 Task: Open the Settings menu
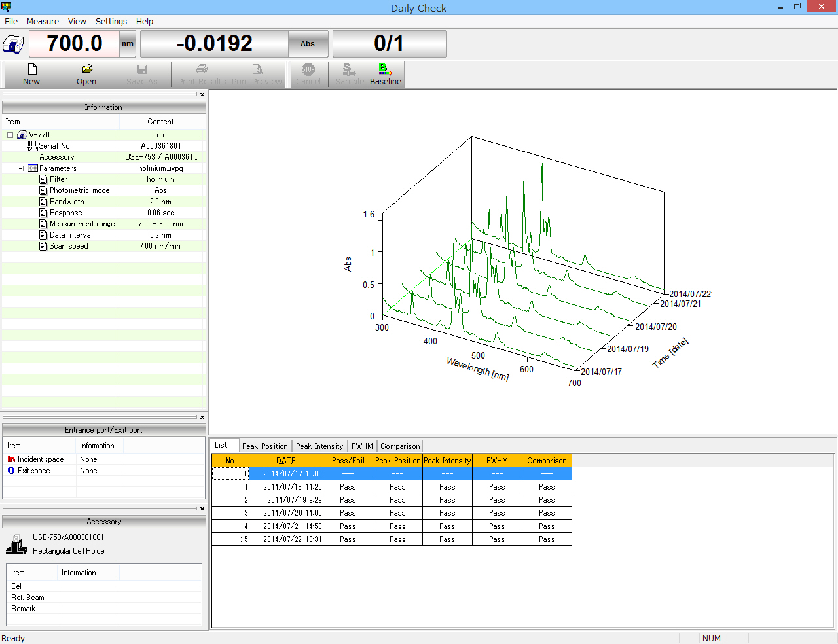click(111, 21)
